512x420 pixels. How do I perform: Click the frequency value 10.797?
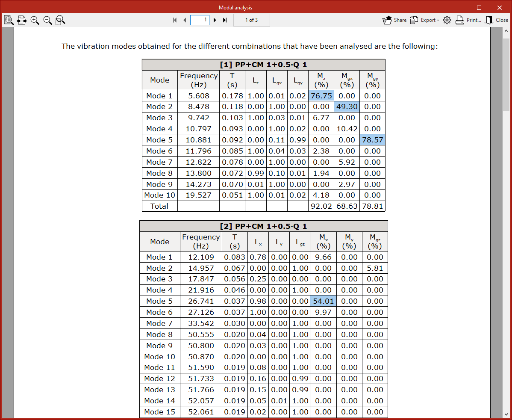(199, 129)
